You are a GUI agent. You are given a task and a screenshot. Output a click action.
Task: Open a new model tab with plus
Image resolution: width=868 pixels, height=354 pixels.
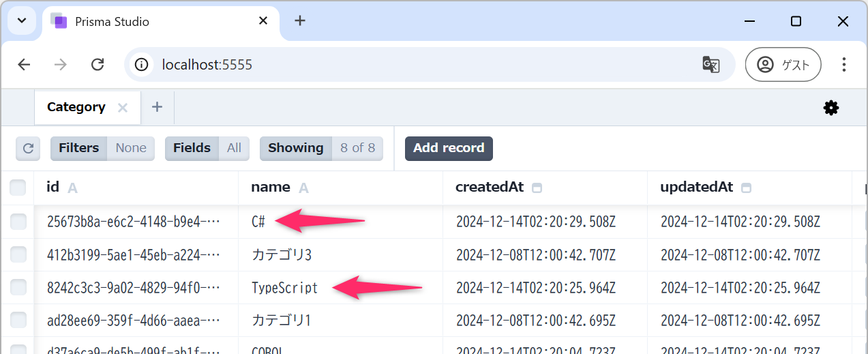(x=157, y=107)
